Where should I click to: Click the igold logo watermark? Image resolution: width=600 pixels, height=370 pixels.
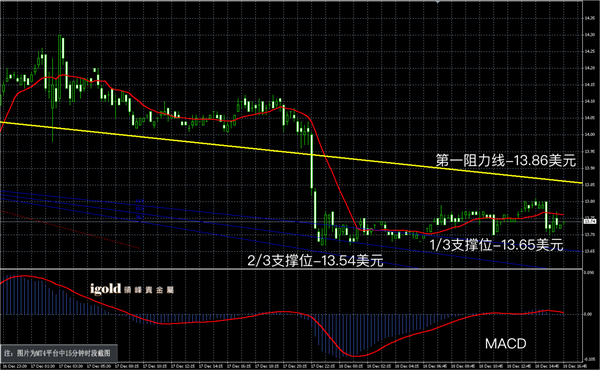click(x=132, y=289)
